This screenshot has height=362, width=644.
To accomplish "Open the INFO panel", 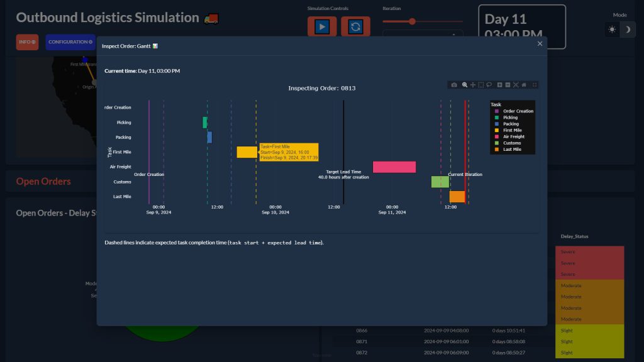I will point(27,42).
